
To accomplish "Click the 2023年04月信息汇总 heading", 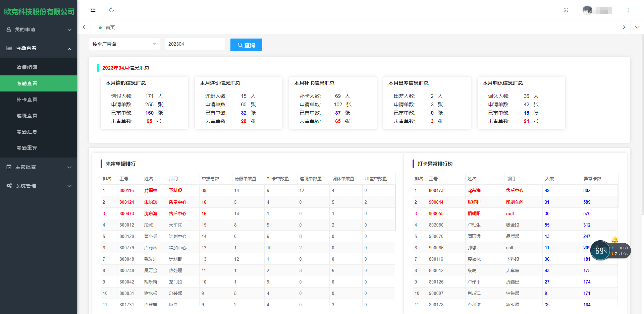I will 126,68.
